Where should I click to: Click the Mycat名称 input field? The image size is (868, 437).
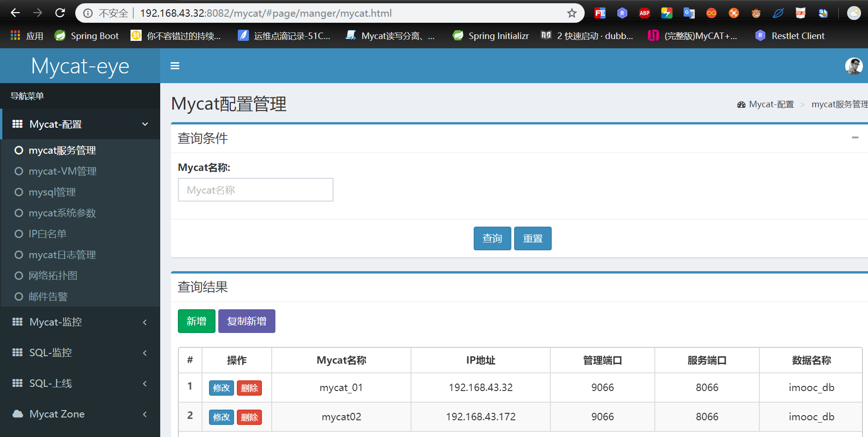click(255, 190)
